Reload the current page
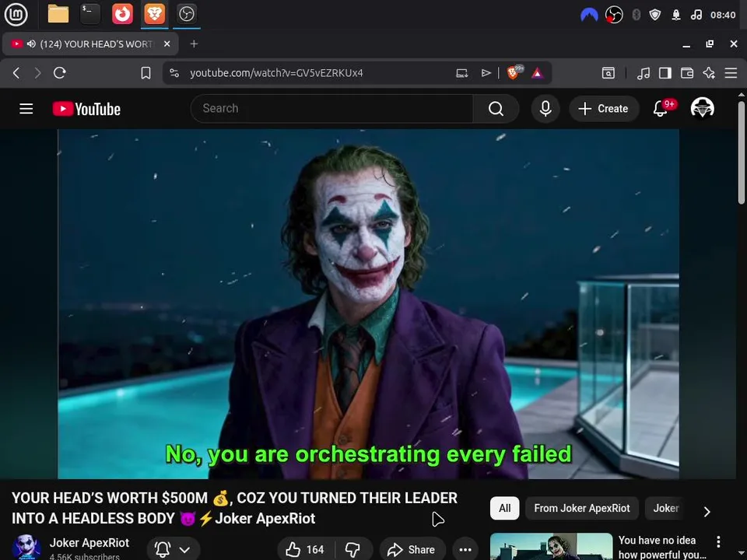This screenshot has width=747, height=560. point(60,73)
